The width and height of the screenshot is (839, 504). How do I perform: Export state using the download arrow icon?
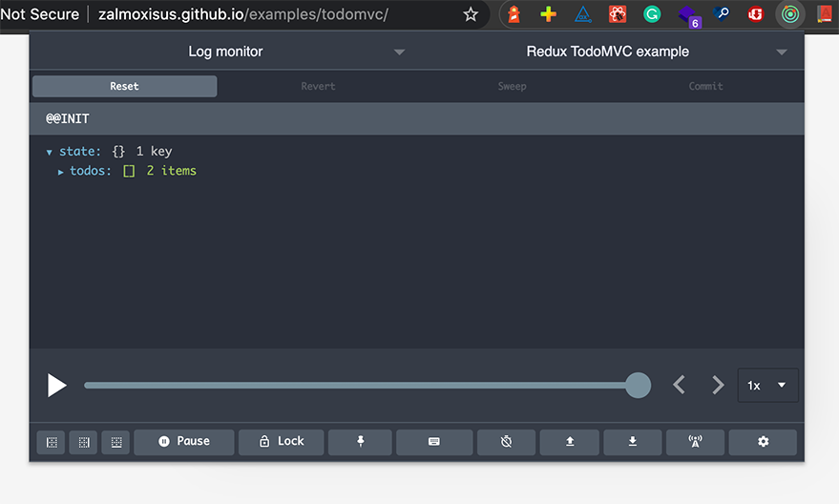[x=633, y=441]
